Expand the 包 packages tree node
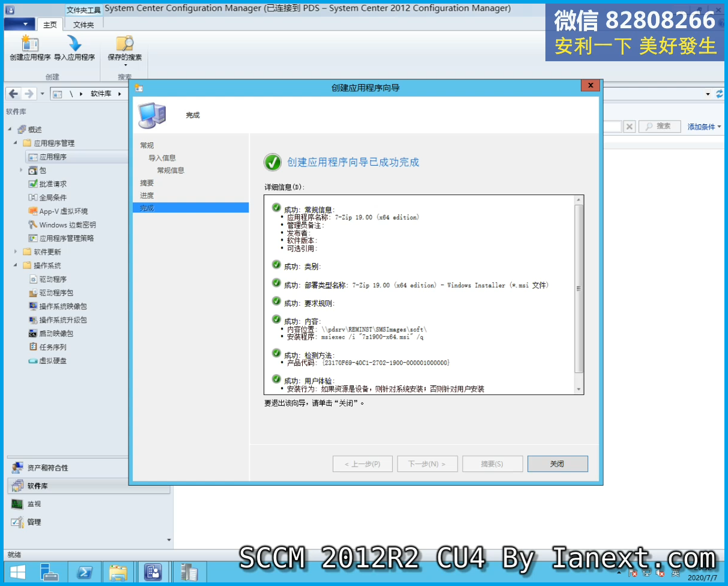 point(22,171)
